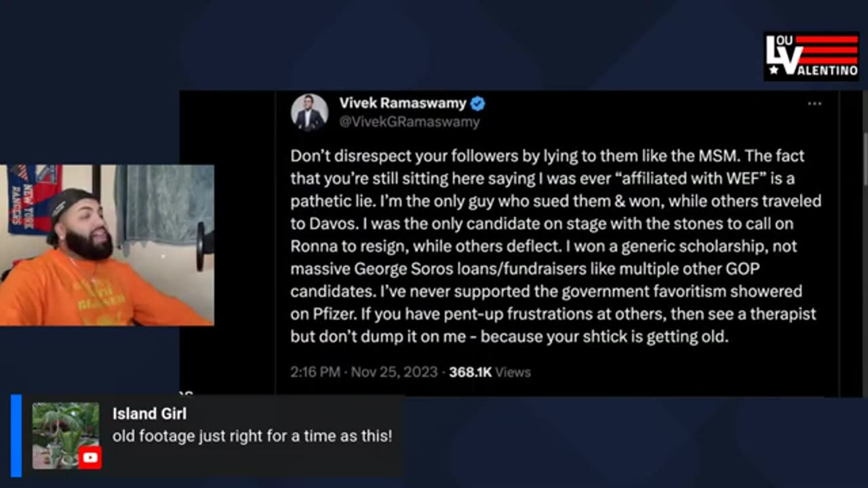Open the tweet's three-dot more menu
Viewport: 868px width, 488px height.
pyautogui.click(x=814, y=104)
